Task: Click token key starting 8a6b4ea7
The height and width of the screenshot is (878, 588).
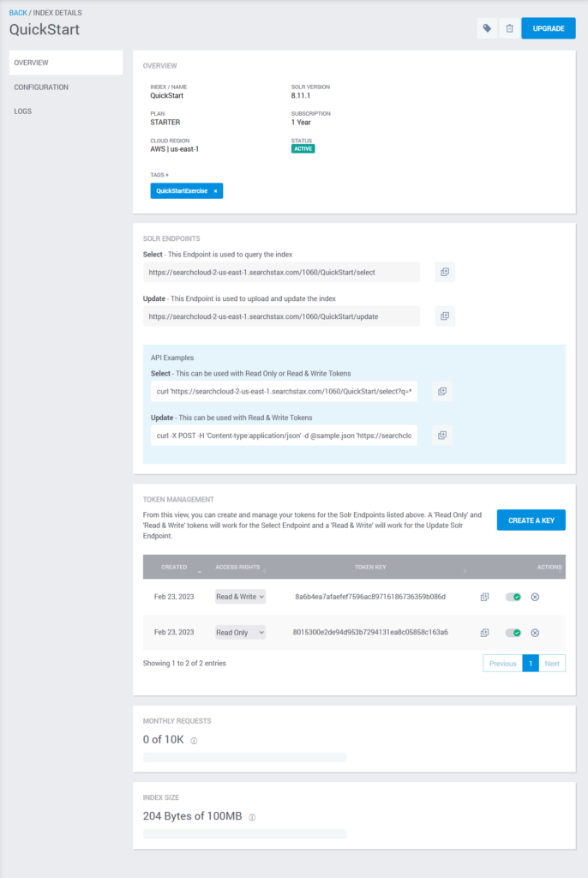Action: 370,597
